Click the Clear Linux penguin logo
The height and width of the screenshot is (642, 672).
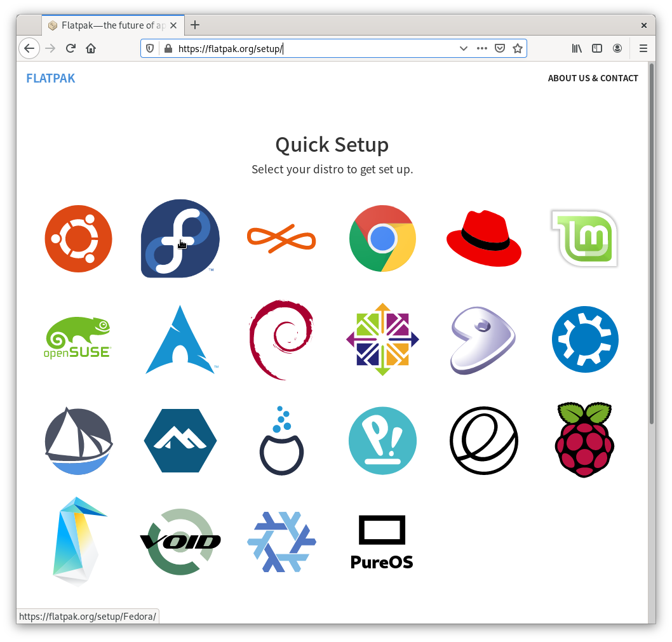pos(79,542)
